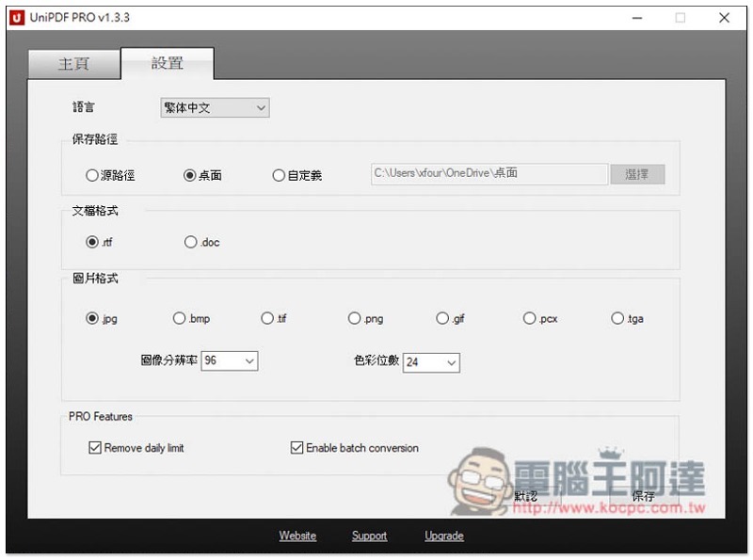
Task: Open the Support link
Action: pos(369,536)
